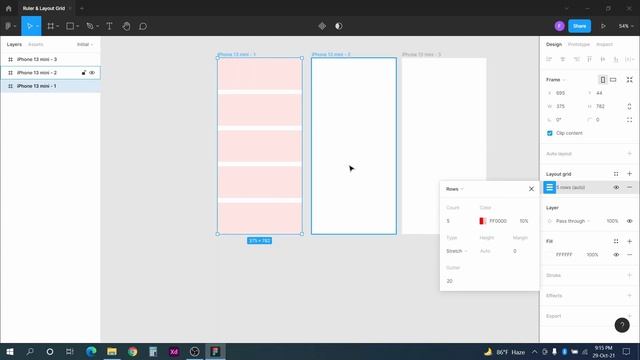Viewport: 640px width, 360px height.
Task: Select the Move tool arrow
Action: tap(29, 26)
